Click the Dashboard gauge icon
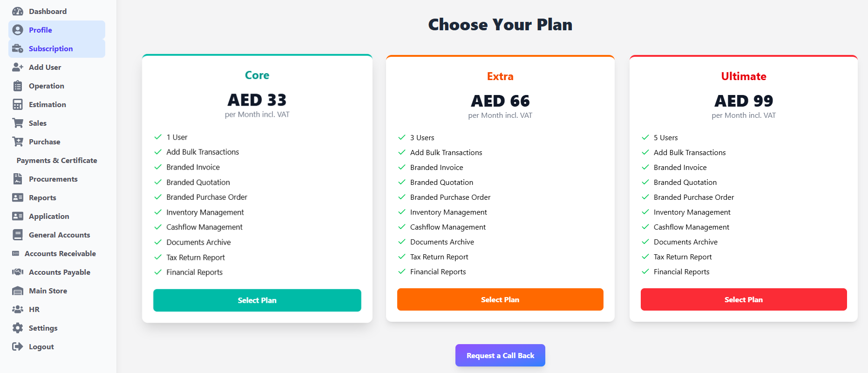The width and height of the screenshot is (868, 373). [18, 11]
